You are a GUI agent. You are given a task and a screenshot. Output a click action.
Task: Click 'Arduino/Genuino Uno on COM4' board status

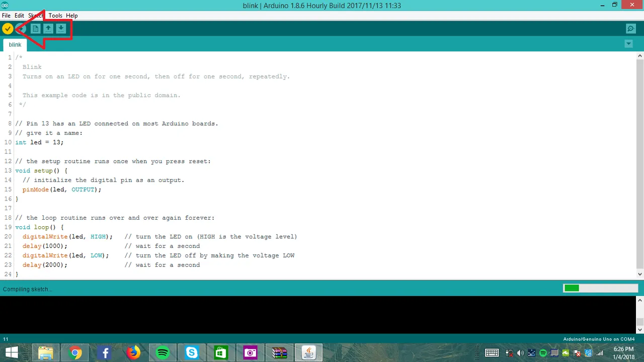pos(599,339)
